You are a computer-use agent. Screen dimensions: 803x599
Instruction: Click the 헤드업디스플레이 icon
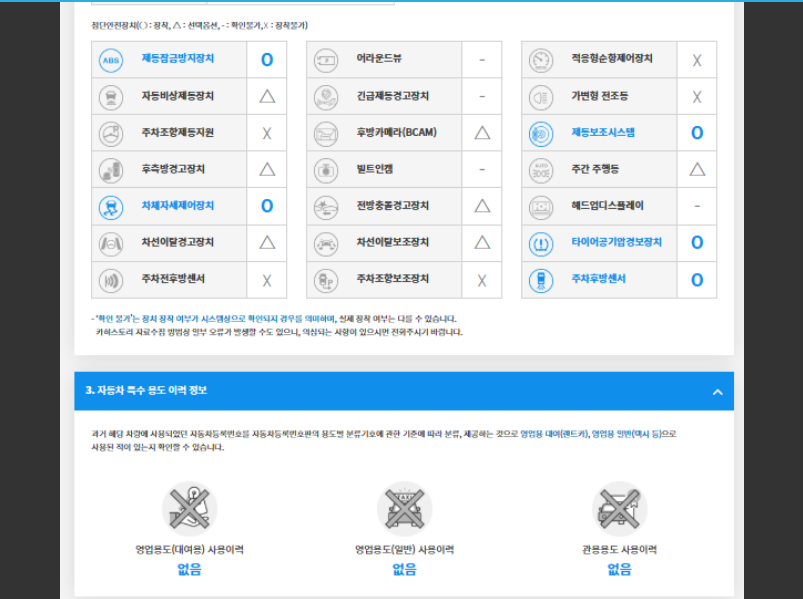tap(541, 207)
